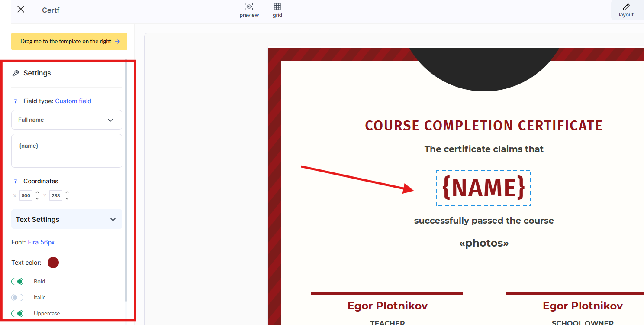Viewport: 644px width, 325px height.
Task: Click the Custom field link
Action: pos(73,101)
